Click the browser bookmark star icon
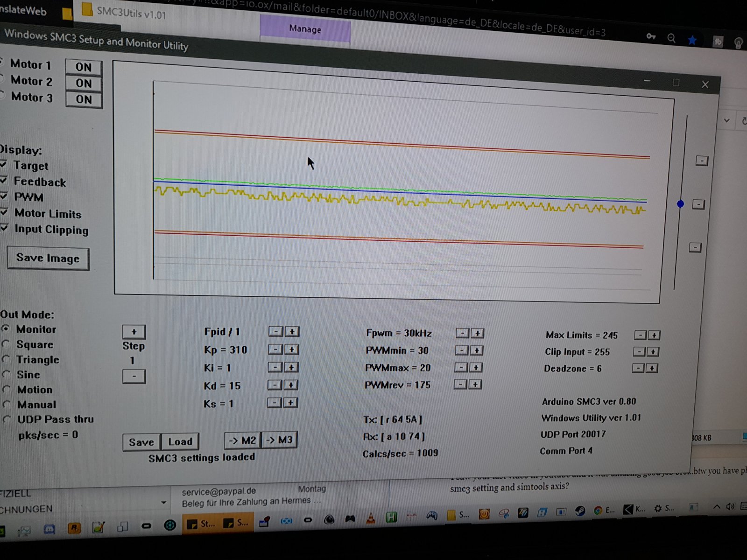 [x=692, y=41]
